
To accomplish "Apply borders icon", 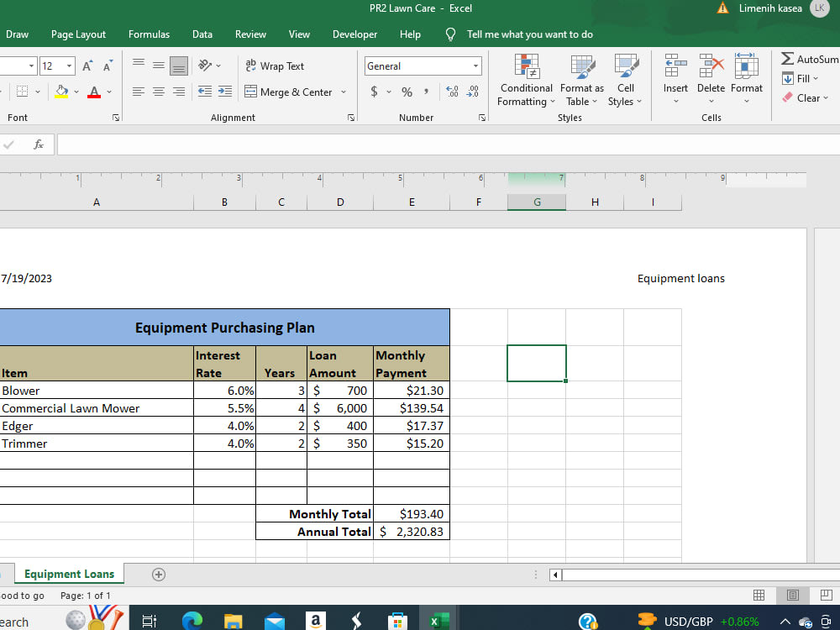I will click(23, 92).
